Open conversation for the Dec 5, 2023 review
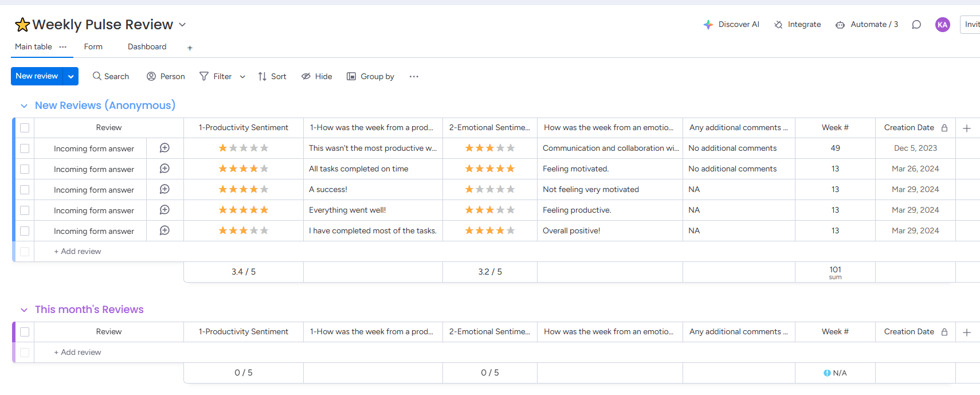Viewport: 980px width, 395px height. [x=164, y=148]
